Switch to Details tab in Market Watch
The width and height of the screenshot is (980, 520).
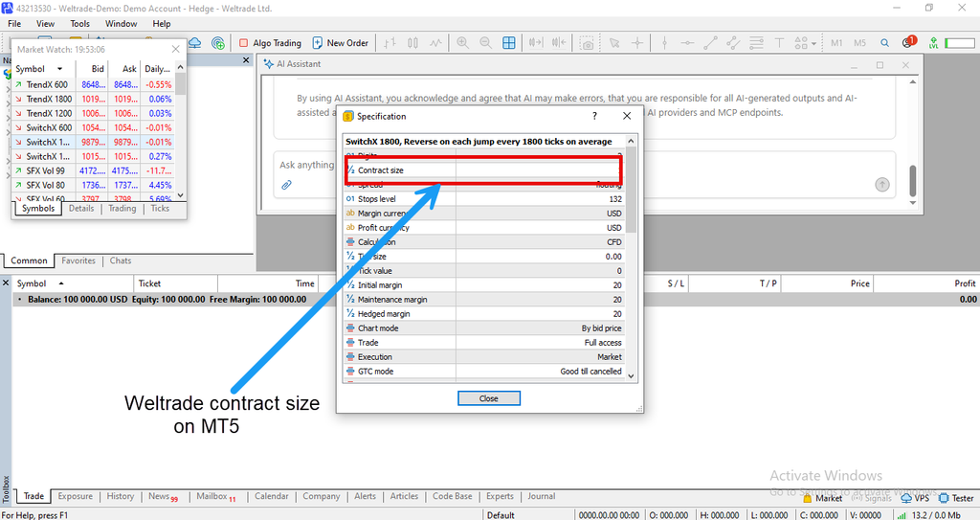click(x=81, y=209)
